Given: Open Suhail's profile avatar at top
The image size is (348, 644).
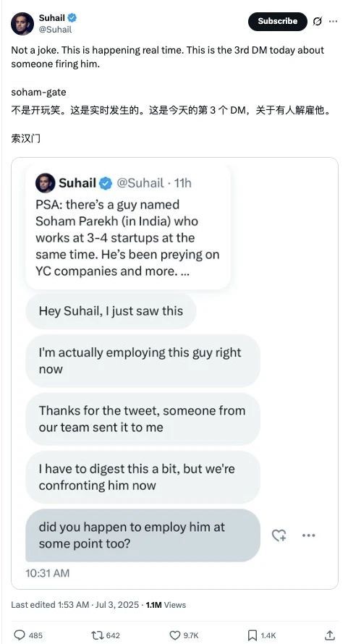Looking at the screenshot, I should pos(22,23).
